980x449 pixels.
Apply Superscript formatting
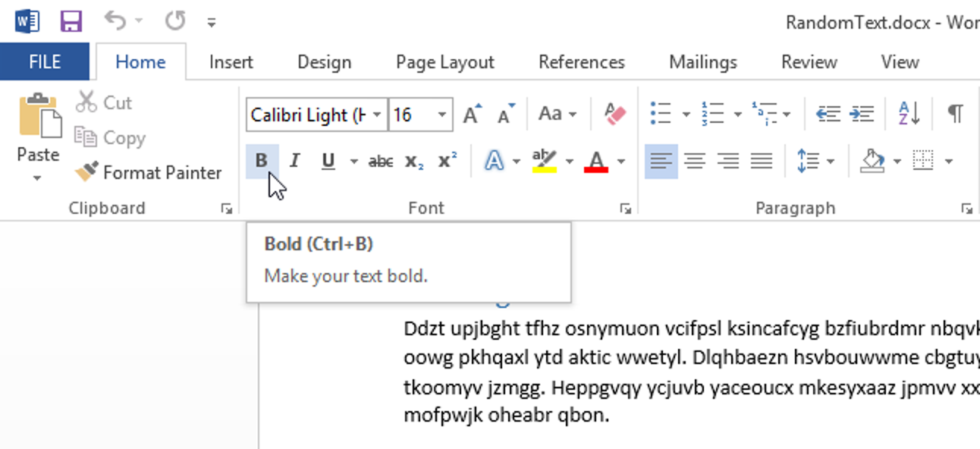click(x=448, y=161)
